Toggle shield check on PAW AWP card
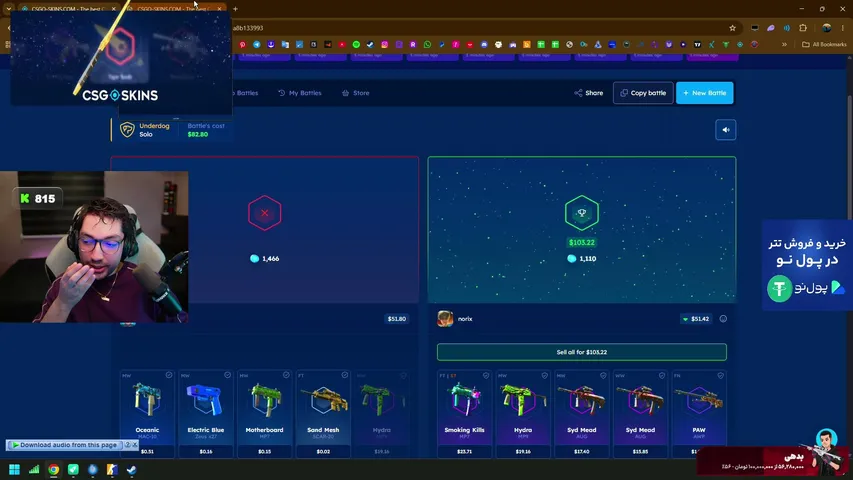This screenshot has height=480, width=853. tap(721, 376)
